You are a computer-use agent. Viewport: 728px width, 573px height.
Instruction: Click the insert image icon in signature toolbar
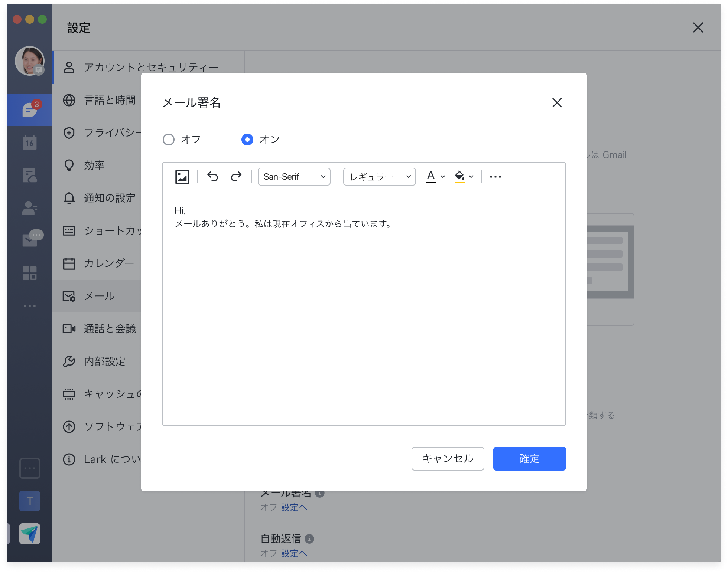[182, 177]
